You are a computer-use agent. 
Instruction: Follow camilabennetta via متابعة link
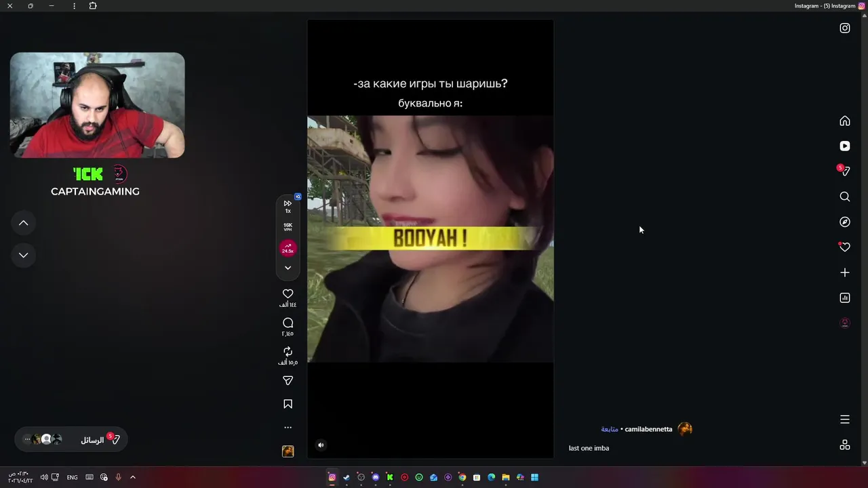click(x=609, y=429)
